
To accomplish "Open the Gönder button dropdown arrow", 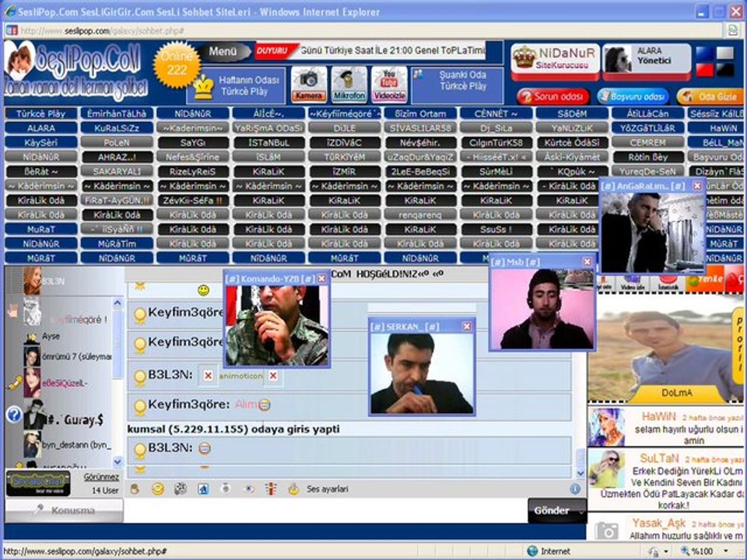I will point(580,511).
